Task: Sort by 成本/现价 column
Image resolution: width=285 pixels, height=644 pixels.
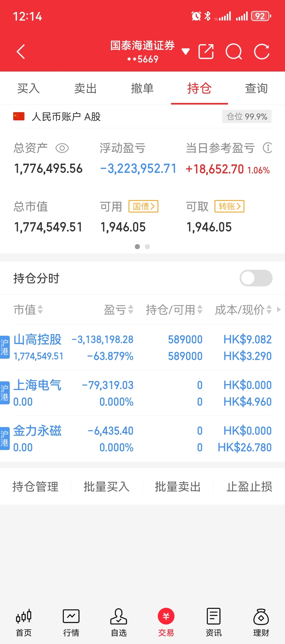Action: [x=243, y=310]
